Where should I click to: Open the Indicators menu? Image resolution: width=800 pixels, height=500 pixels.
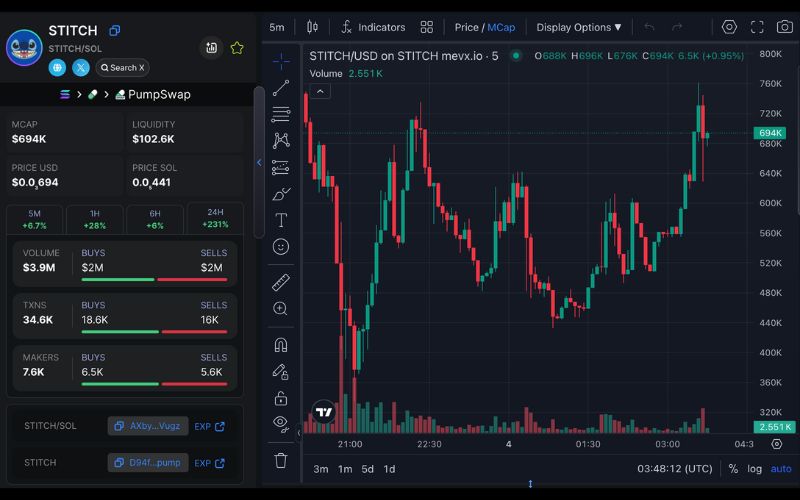(x=373, y=27)
